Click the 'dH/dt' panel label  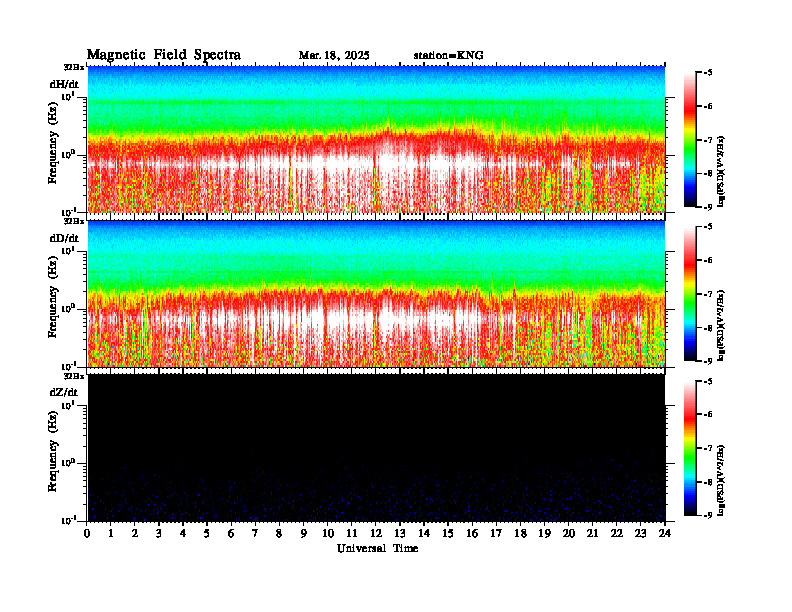coord(64,84)
